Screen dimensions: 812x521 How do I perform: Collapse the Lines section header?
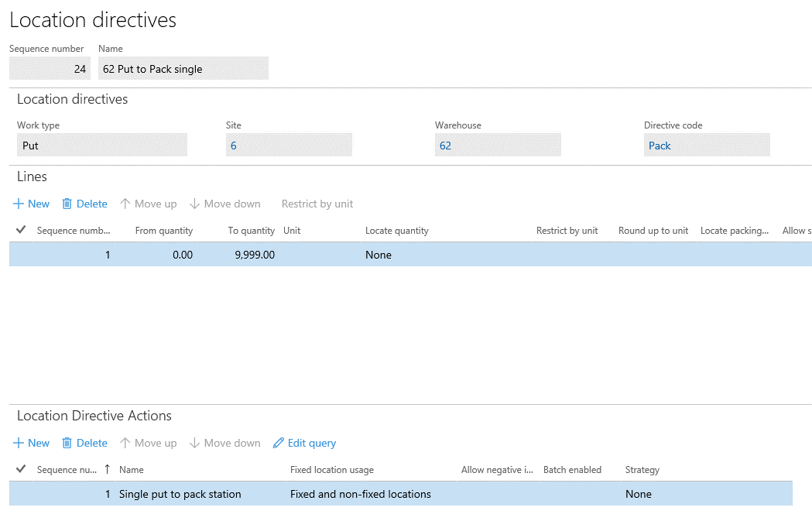tap(33, 177)
